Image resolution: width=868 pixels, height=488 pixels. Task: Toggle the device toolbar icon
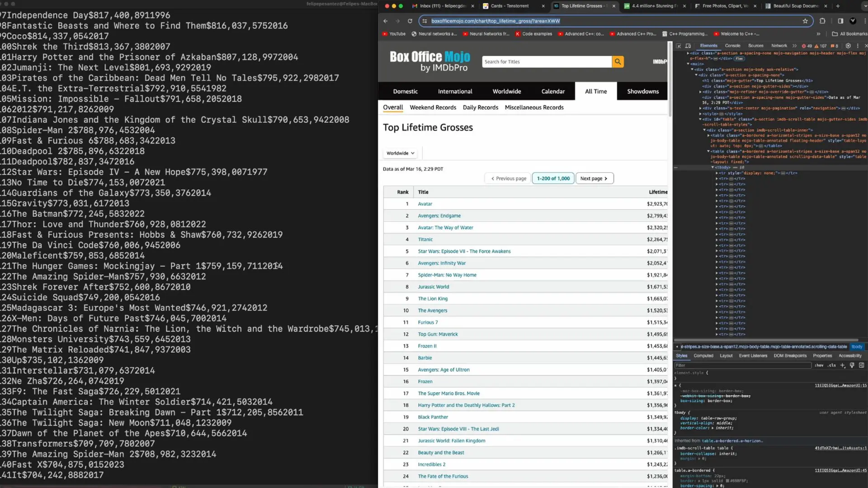pos(688,46)
